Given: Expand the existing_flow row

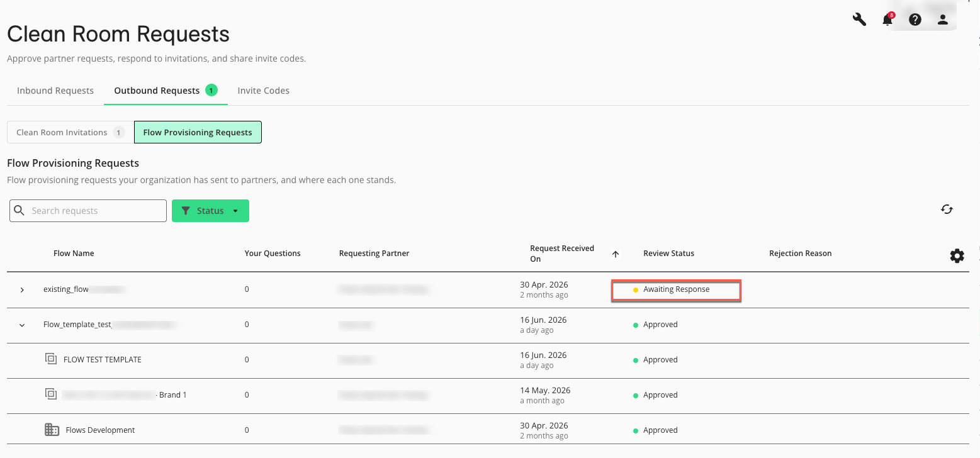Looking at the screenshot, I should [x=22, y=290].
